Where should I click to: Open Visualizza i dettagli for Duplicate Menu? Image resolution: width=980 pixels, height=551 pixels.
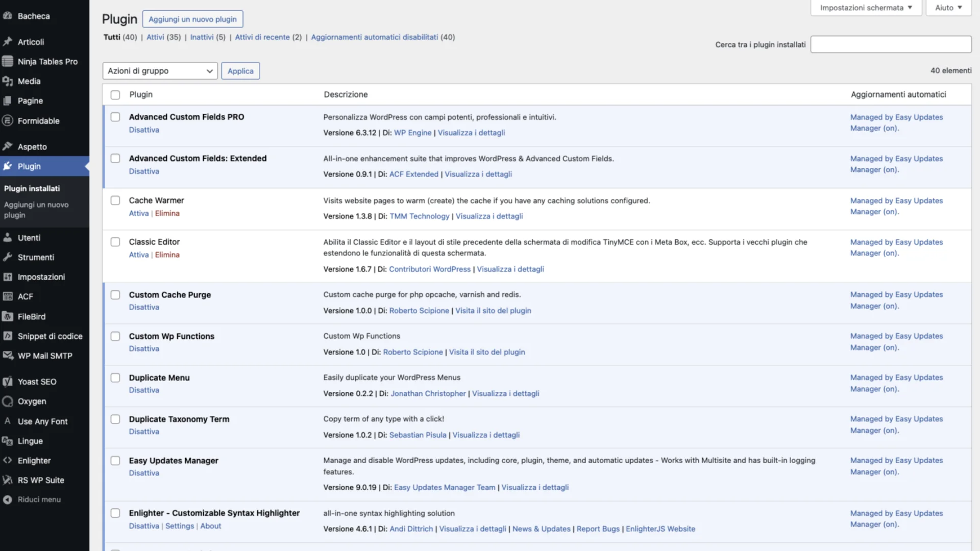506,393
